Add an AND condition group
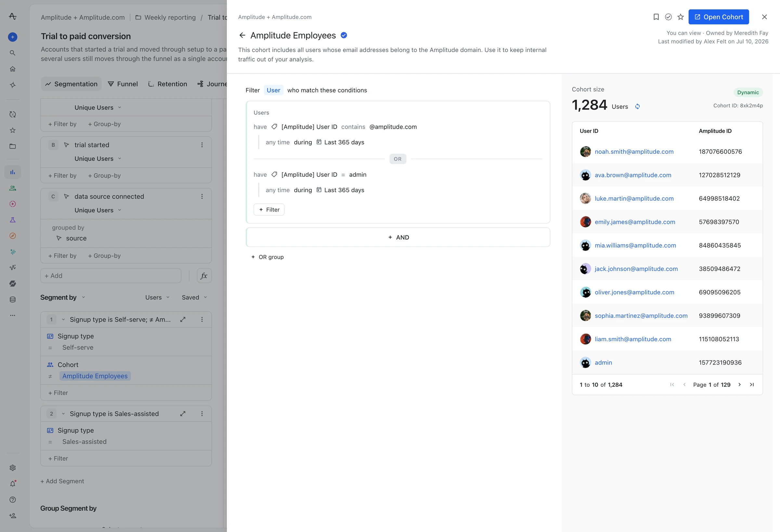The image size is (780, 532). coord(398,237)
